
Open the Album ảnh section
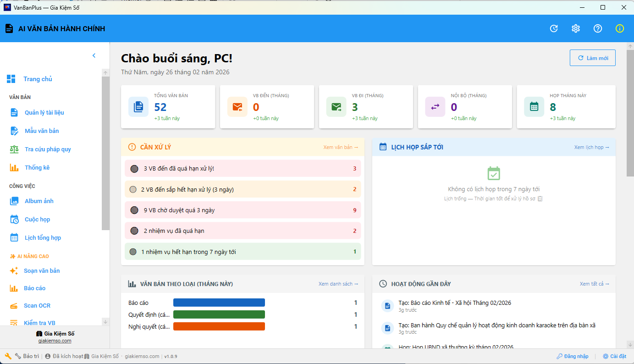click(x=39, y=201)
